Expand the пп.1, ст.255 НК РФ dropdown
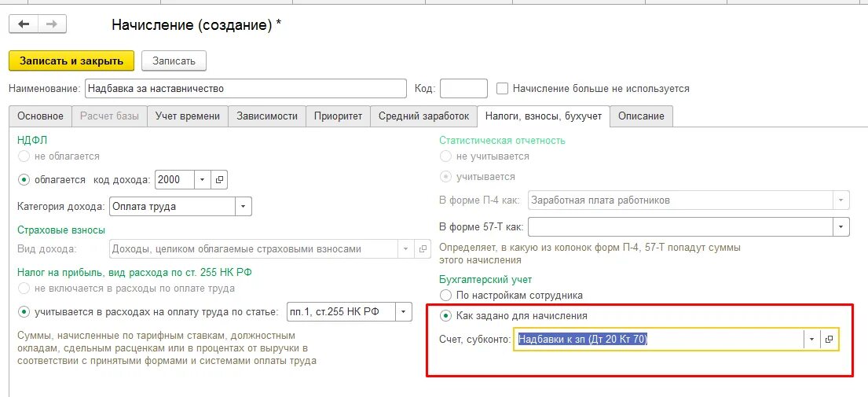This screenshot has height=397, width=868. (x=405, y=312)
